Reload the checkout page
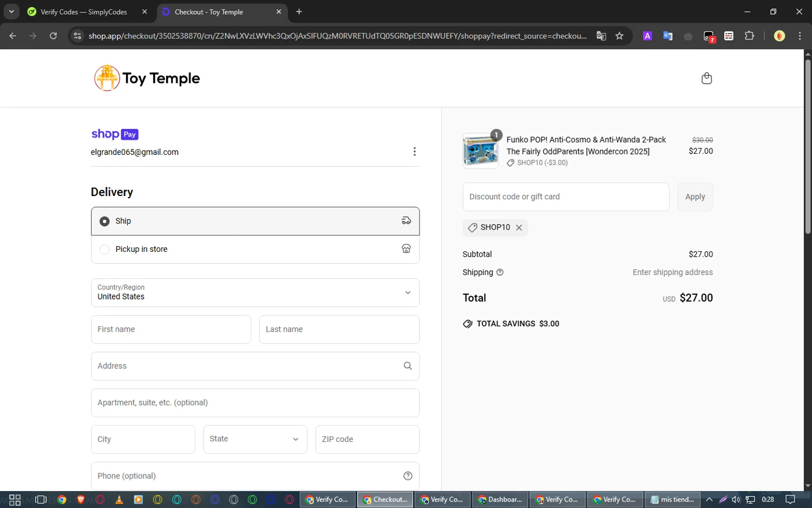The width and height of the screenshot is (812, 508). click(x=53, y=36)
